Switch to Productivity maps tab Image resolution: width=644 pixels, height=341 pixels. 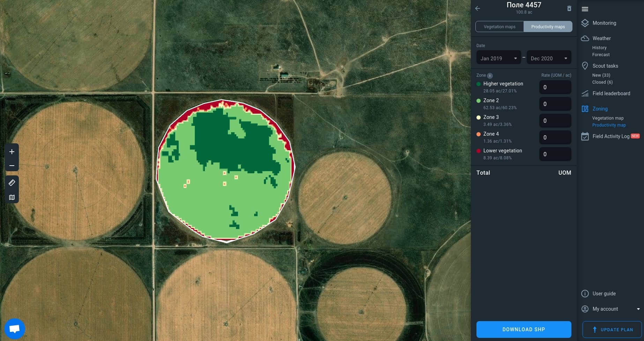(548, 26)
